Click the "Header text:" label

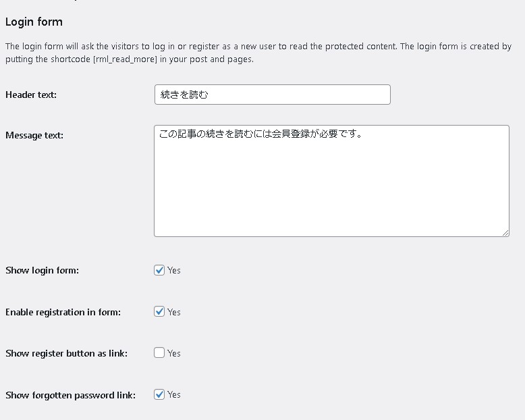(31, 95)
